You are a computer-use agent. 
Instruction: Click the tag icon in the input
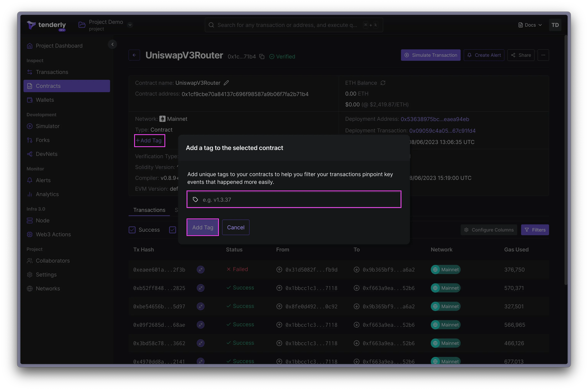coord(195,199)
